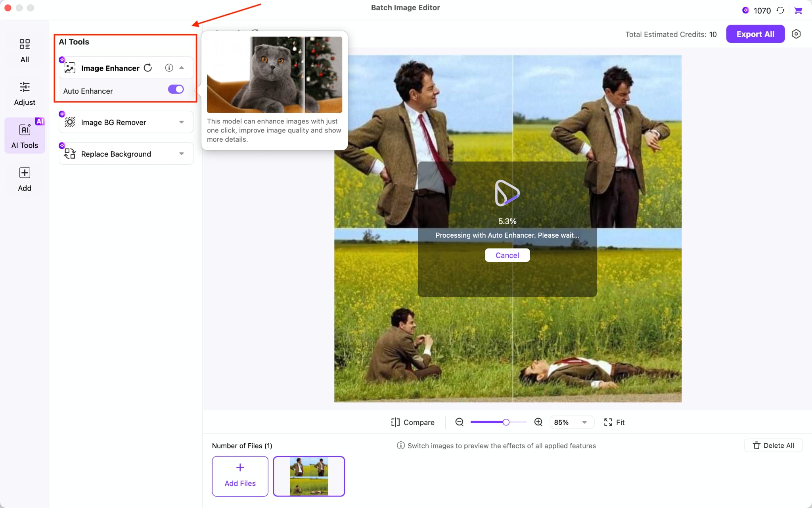Select the Mr. Bean image thumbnail
The height and width of the screenshot is (508, 812).
point(309,476)
